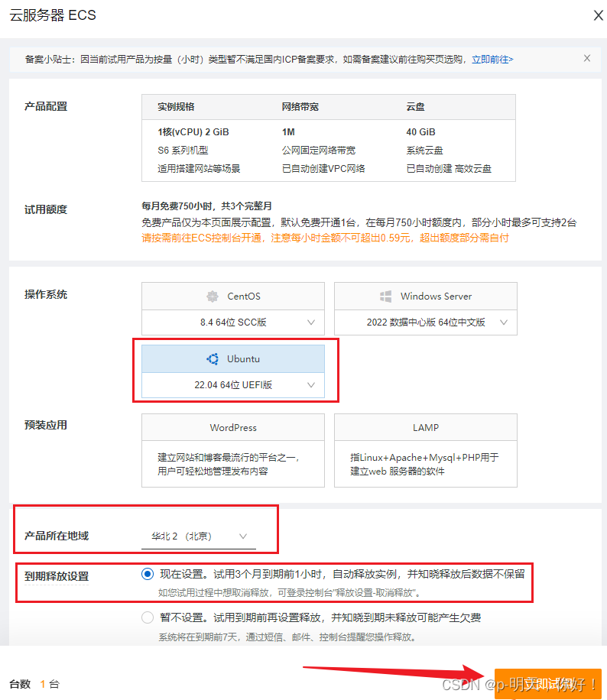This screenshot has width=607, height=700.
Task: Click the 适用搭建网站等场景 text
Action: (x=199, y=169)
